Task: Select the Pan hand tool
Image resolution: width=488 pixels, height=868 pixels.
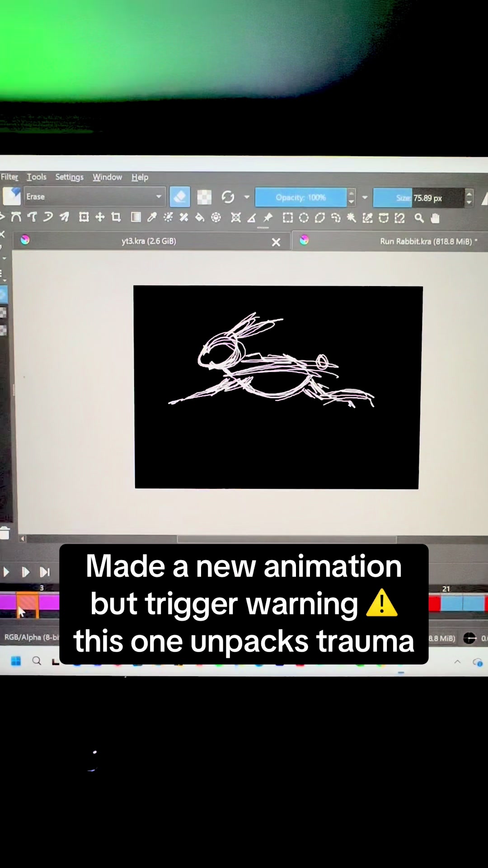Action: [435, 218]
